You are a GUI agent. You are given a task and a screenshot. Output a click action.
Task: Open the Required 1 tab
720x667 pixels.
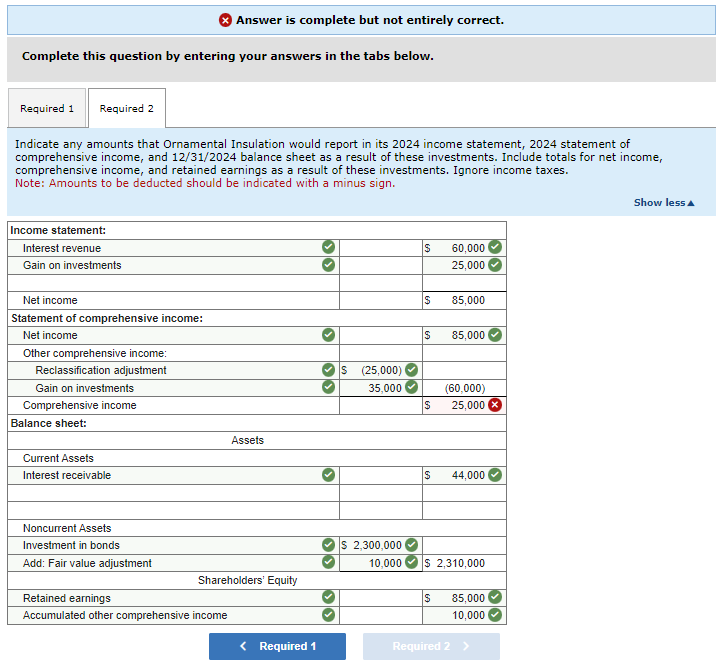(47, 108)
